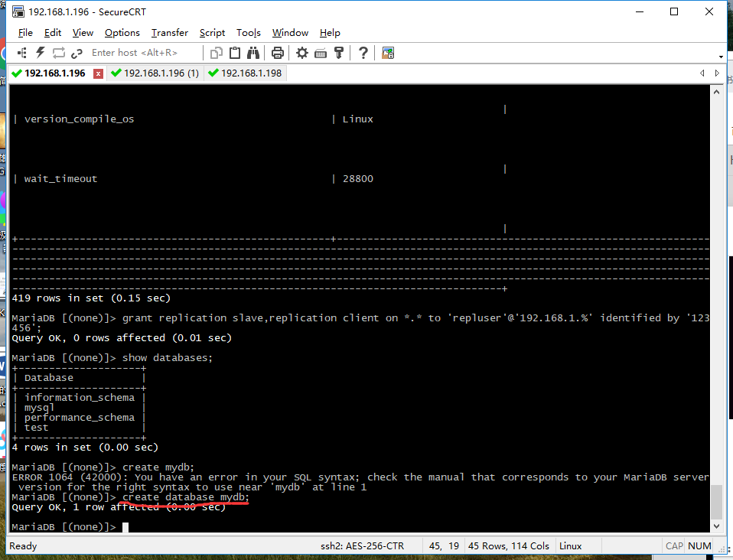Screen dimensions: 733x560
Task: Click the SecureCRT title bar app icon
Action: [x=18, y=11]
